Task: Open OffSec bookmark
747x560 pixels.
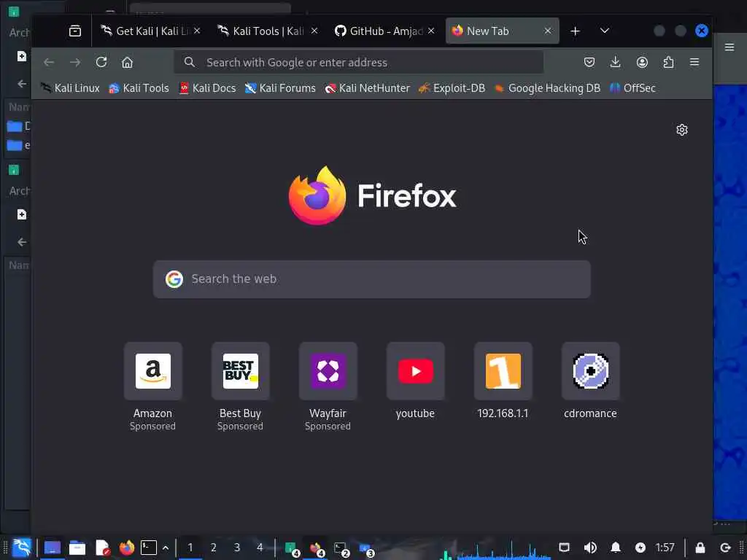Action: pyautogui.click(x=632, y=88)
